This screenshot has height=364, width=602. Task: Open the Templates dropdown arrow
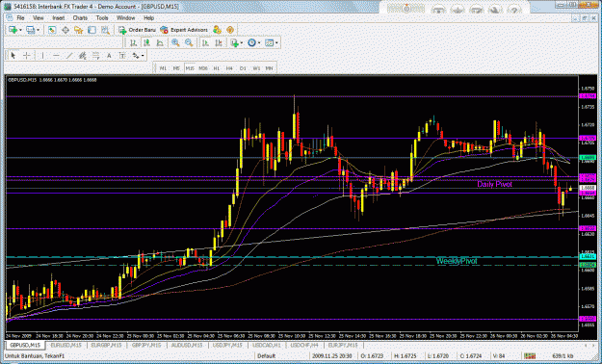click(x=276, y=43)
